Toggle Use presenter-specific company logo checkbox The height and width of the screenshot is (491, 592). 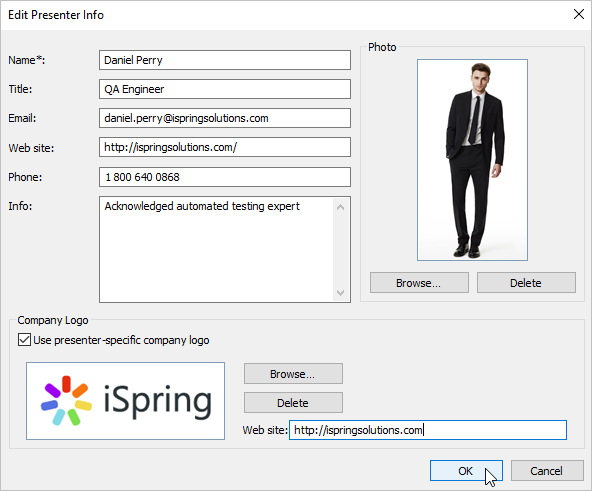25,340
